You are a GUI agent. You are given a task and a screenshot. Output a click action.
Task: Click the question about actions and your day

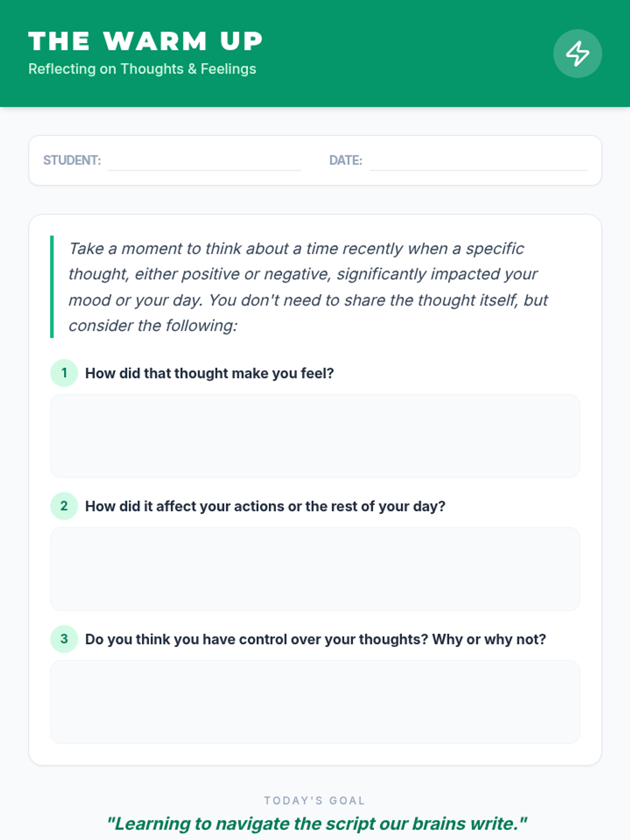point(265,506)
